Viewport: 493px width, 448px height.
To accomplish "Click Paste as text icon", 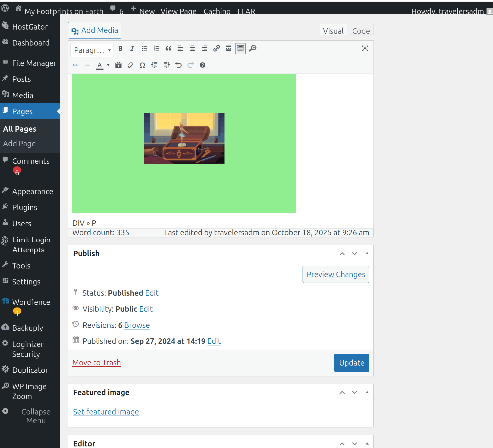I will pos(118,65).
